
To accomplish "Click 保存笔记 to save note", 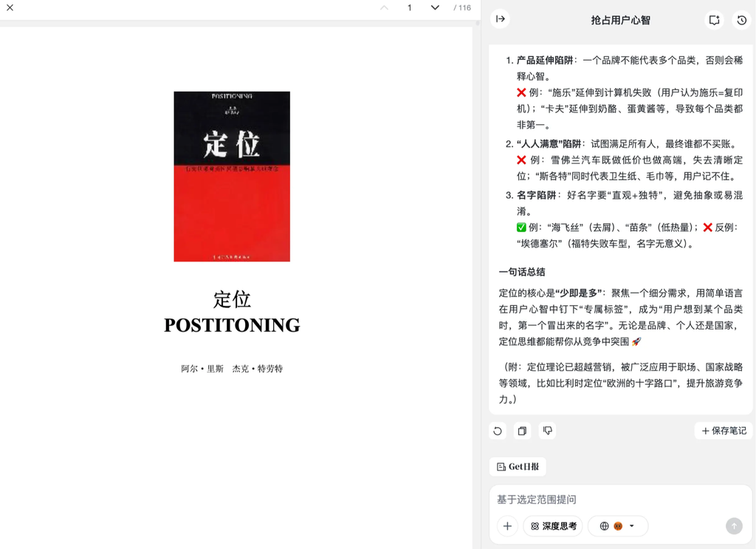I will 724,431.
